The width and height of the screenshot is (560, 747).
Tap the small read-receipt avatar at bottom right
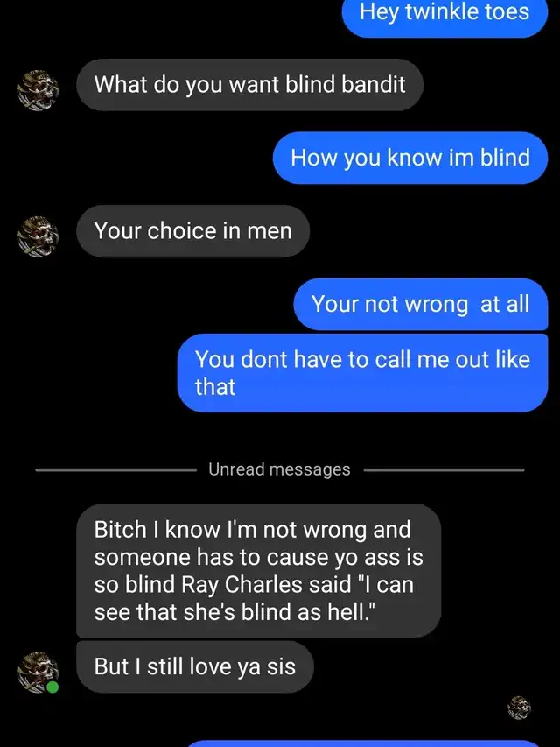click(519, 708)
